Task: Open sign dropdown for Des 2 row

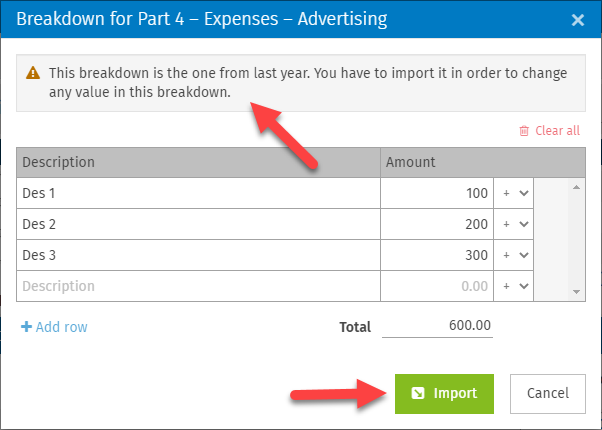Action: 515,224
